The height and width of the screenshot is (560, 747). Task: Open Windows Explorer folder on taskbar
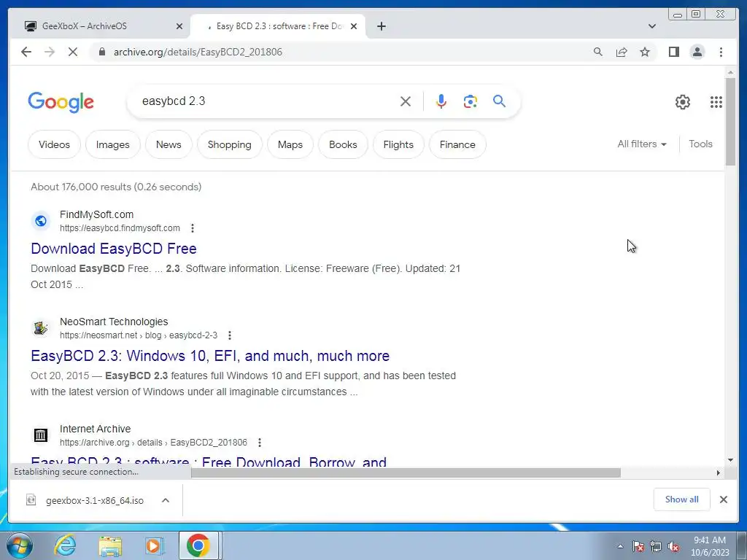[x=111, y=545]
